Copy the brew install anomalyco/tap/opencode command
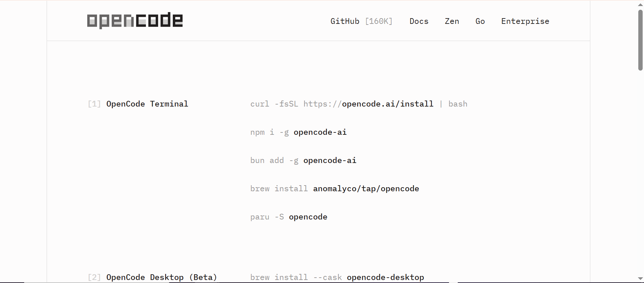 (x=335, y=189)
